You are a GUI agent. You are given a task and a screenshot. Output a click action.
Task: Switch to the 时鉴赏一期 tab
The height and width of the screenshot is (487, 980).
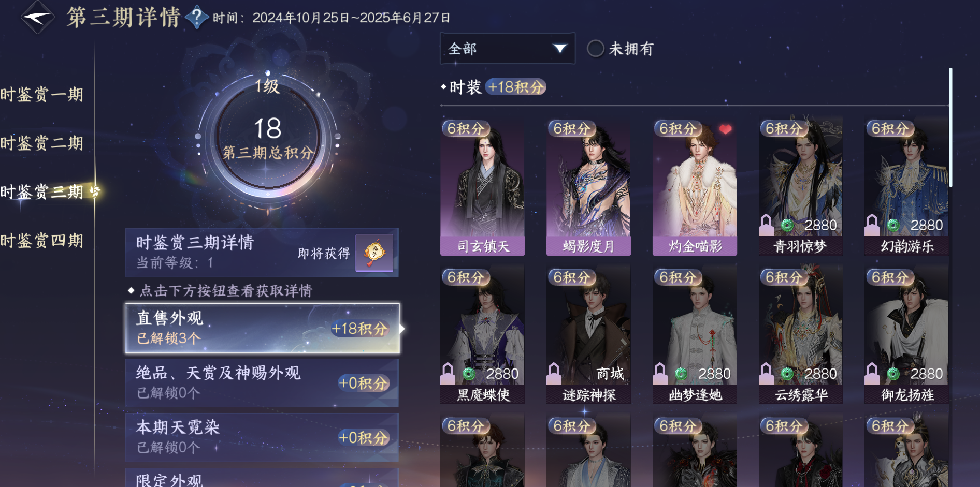[42, 95]
